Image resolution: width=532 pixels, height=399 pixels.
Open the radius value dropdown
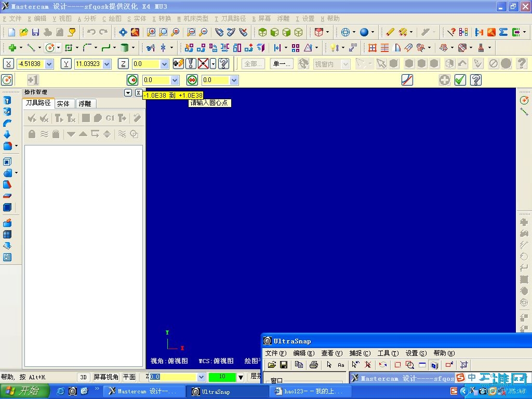175,80
